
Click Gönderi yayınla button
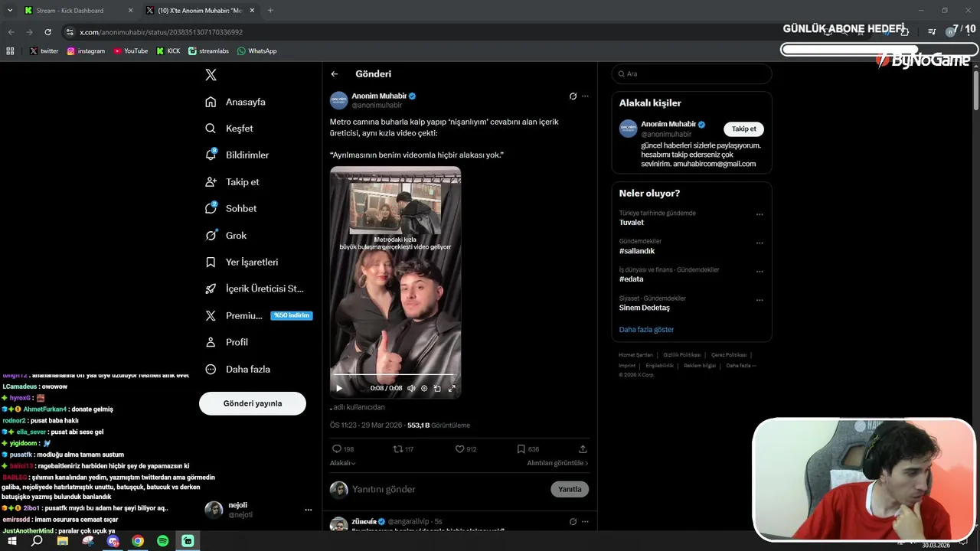253,403
